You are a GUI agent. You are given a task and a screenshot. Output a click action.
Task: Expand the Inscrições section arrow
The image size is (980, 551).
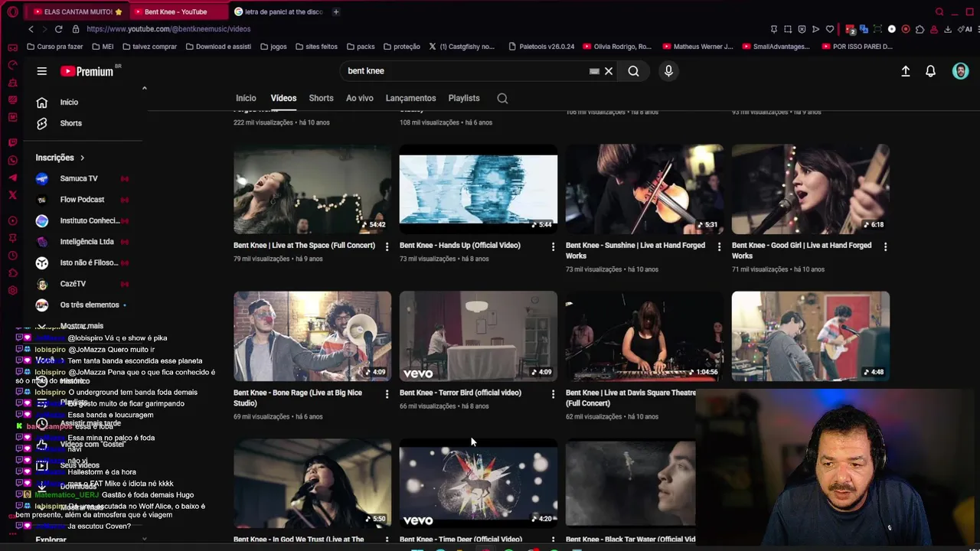[82, 158]
